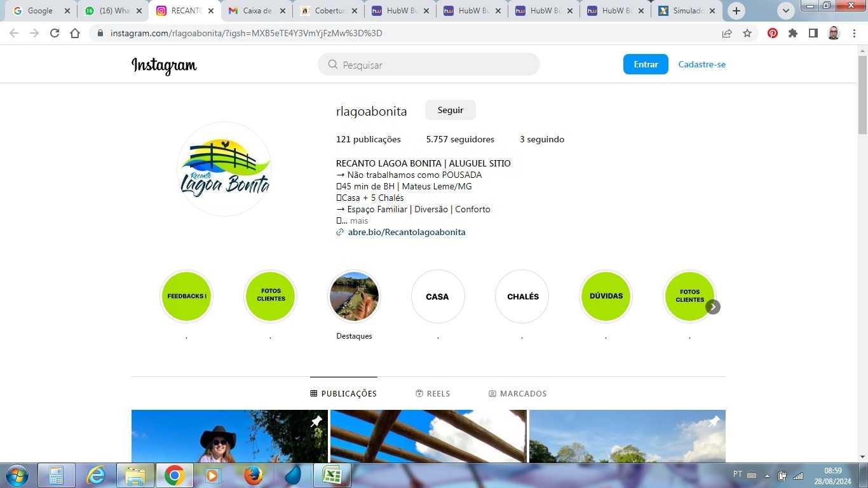Click the Chrome taskbar icon
Screen dimensions: 868x488
point(175,475)
